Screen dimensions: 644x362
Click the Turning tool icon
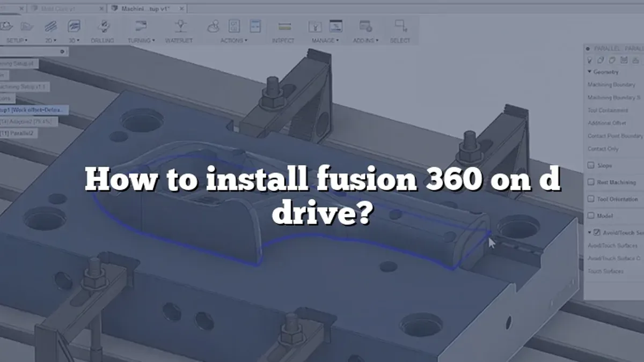pos(141,26)
